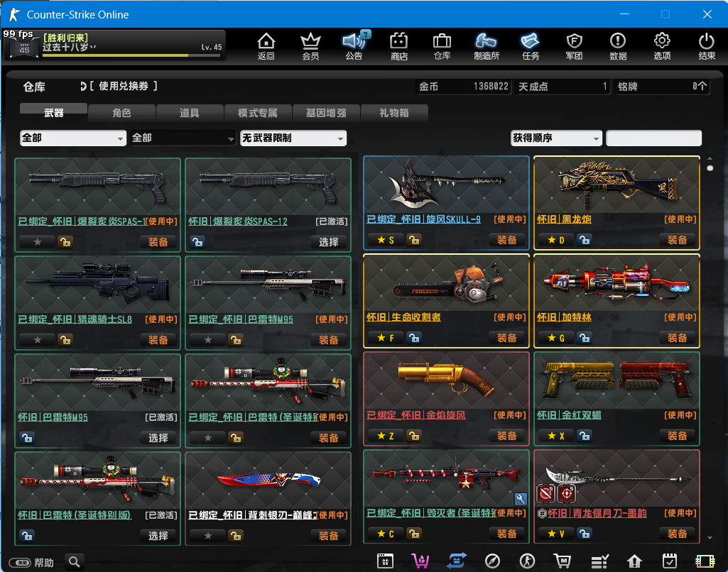Switch to the 道具 tab
Screen dimensions: 728x572
point(190,113)
